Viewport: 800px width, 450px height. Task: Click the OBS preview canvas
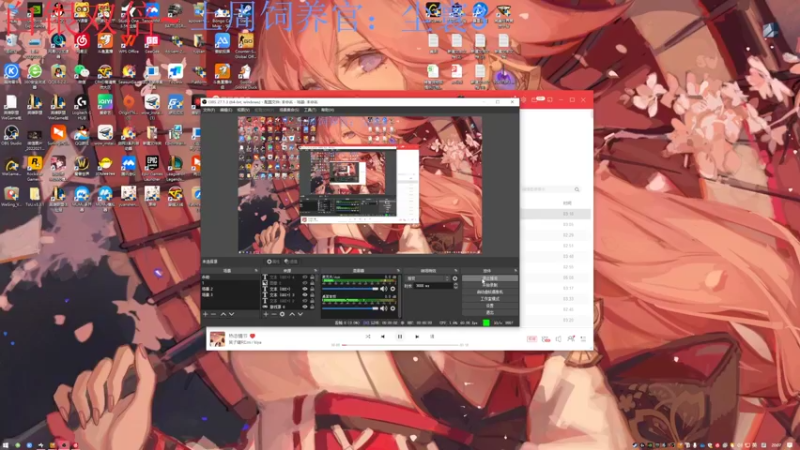point(360,185)
